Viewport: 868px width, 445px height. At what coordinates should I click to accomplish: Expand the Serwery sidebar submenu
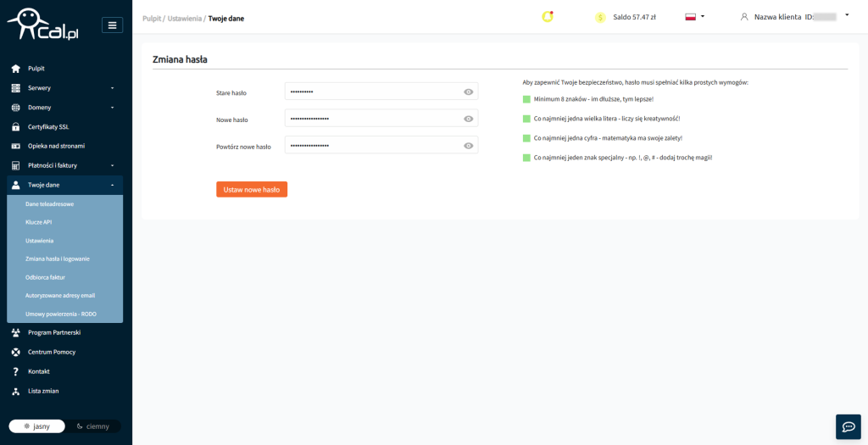(64, 88)
